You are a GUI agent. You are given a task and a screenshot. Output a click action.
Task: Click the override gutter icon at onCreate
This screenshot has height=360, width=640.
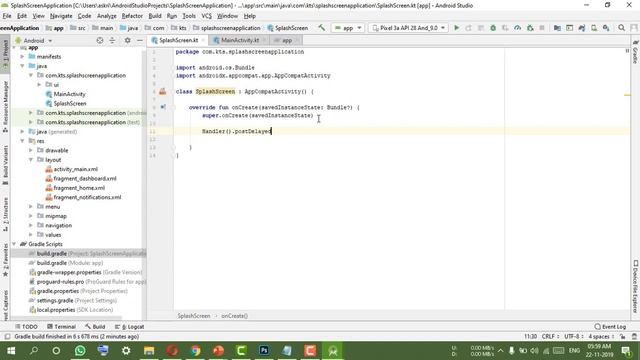[x=163, y=107]
